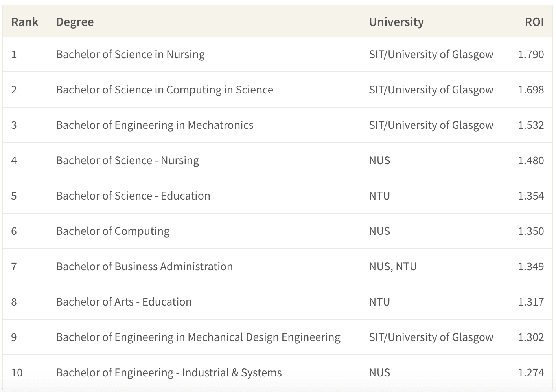Click rank number 10 cell
This screenshot has height=392, width=556.
[17, 372]
